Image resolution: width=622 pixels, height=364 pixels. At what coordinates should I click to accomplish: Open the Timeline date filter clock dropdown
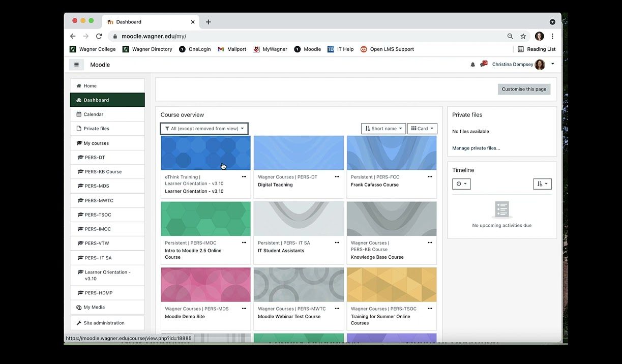click(x=461, y=184)
